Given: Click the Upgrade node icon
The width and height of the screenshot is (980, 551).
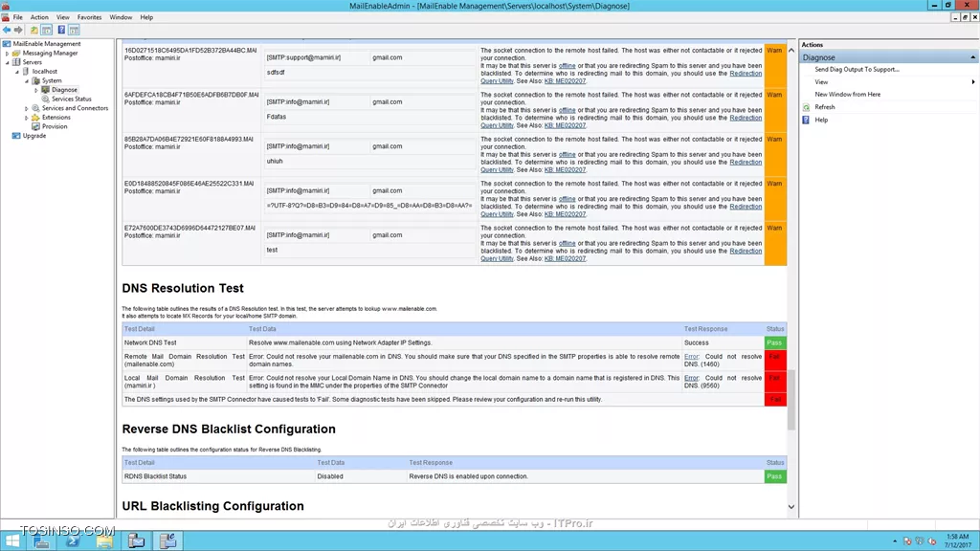Looking at the screenshot, I should pos(16,136).
